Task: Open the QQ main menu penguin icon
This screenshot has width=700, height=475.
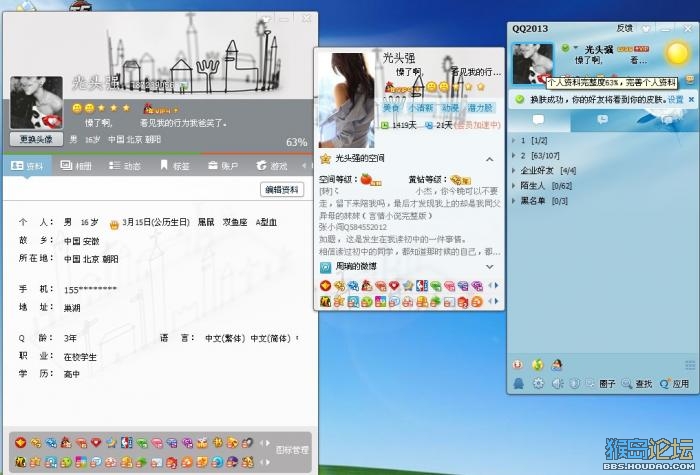Action: point(518,383)
